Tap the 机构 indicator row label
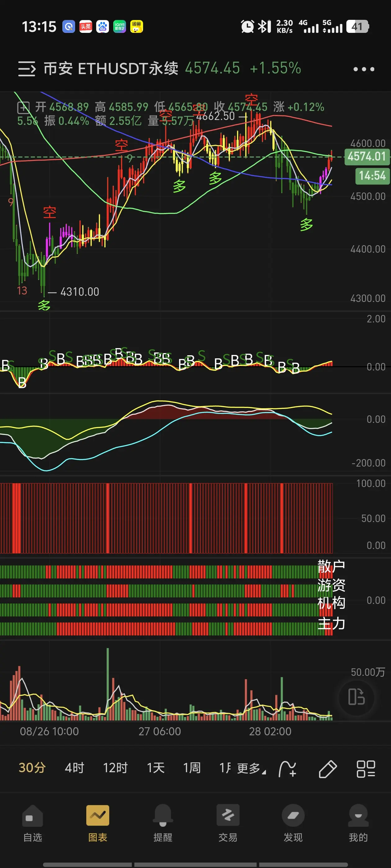This screenshot has height=868, width=391. tap(331, 603)
